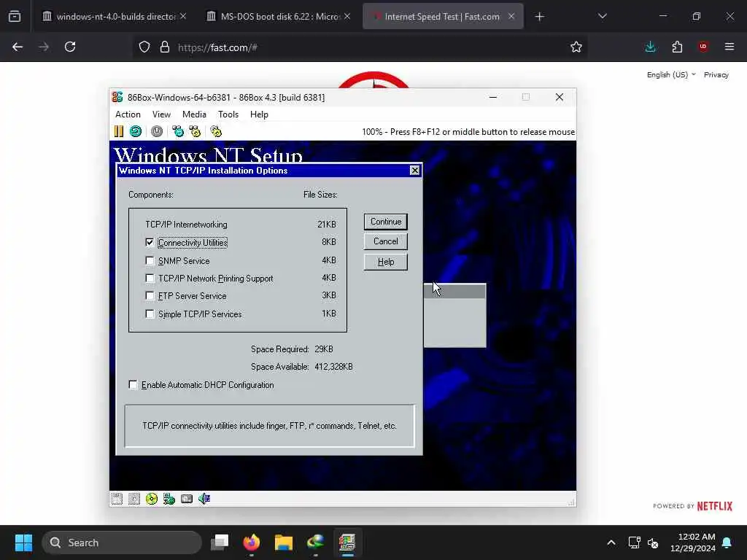Click the grey ACPI power button icon

point(157,131)
